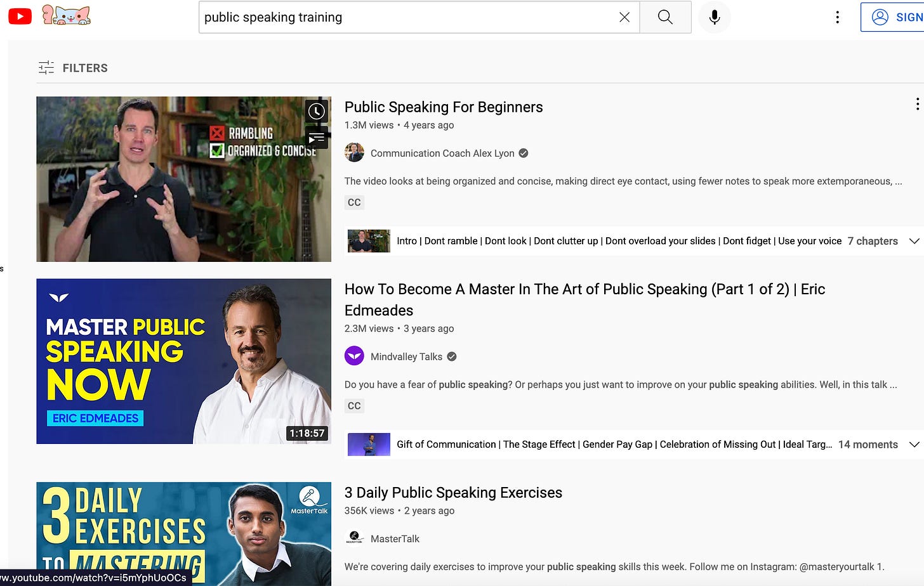Open title '3 Daily Public Speaking Exercises'
Image resolution: width=924 pixels, height=586 pixels.
click(x=453, y=493)
